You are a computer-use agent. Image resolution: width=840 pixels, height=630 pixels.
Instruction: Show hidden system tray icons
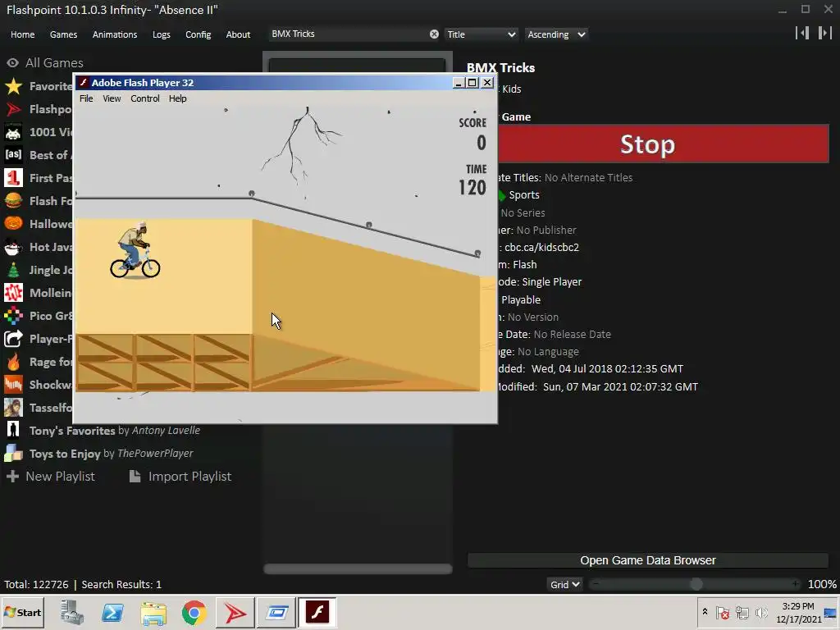(x=705, y=612)
